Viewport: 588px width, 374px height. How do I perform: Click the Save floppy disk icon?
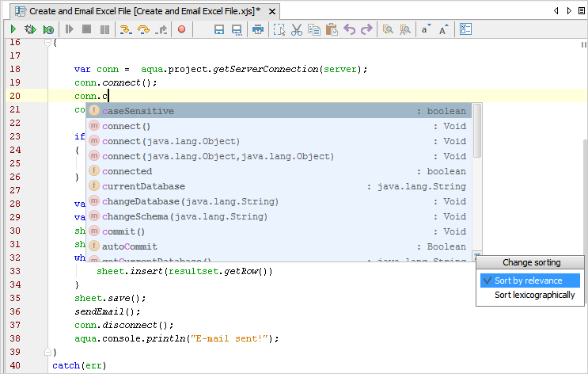point(219,29)
